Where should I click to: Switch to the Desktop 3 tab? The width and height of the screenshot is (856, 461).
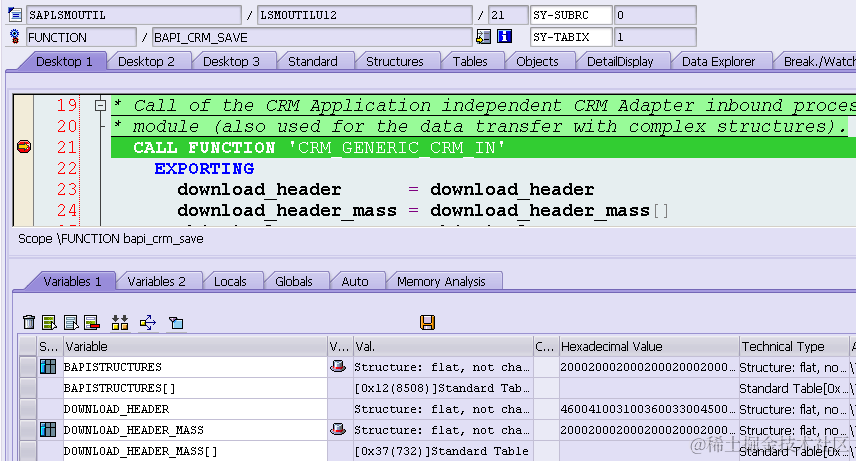pyautogui.click(x=231, y=61)
